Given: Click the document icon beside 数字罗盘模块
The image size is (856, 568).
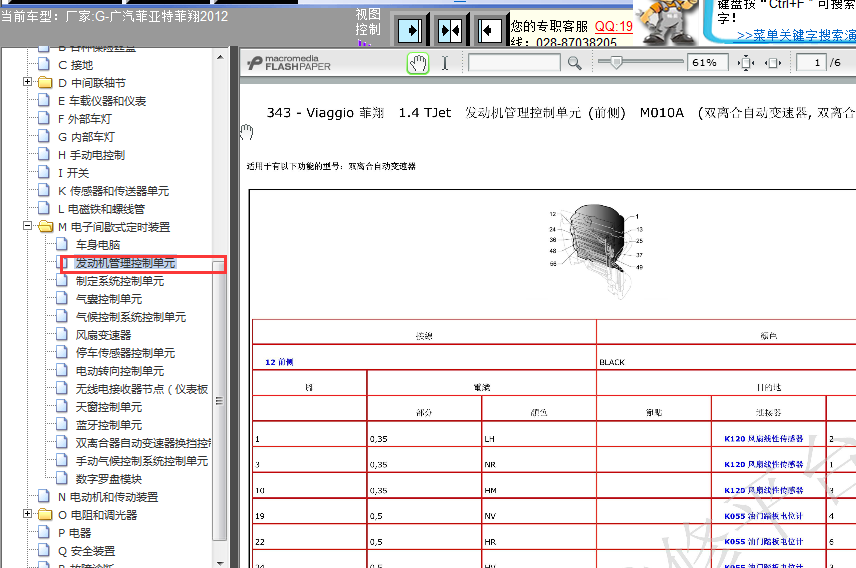Looking at the screenshot, I should click(62, 478).
